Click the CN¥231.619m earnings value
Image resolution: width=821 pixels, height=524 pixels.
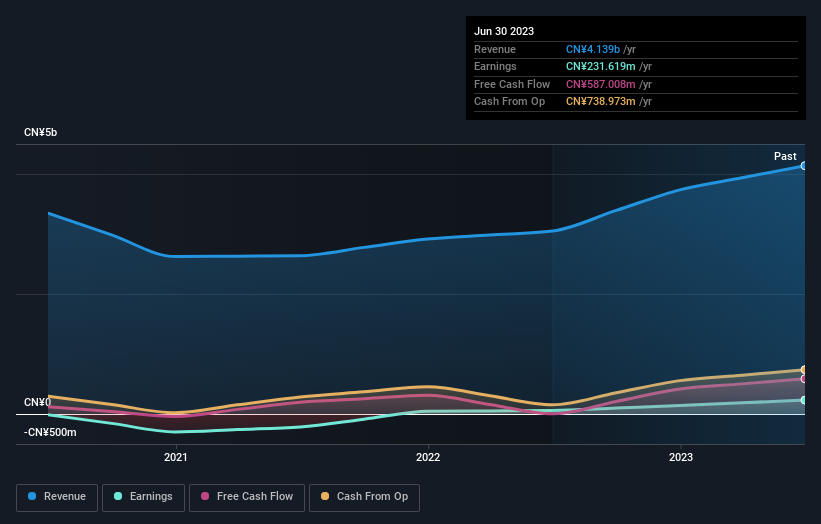click(x=601, y=66)
